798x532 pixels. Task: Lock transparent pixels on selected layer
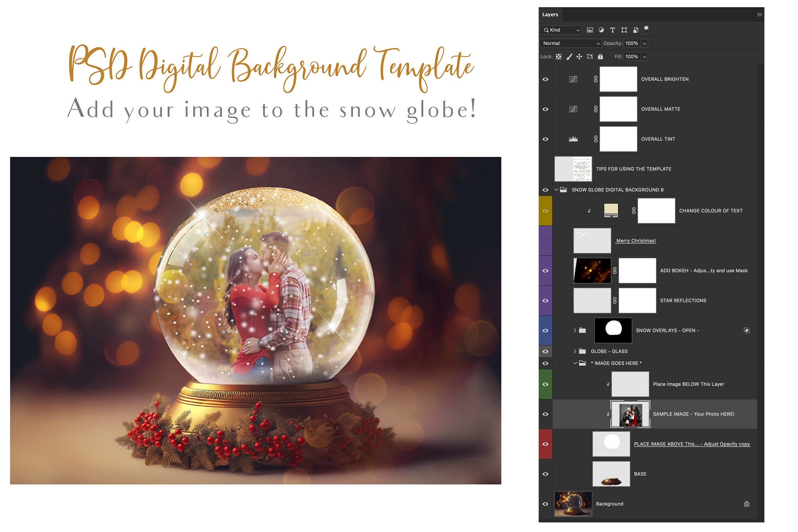point(559,57)
